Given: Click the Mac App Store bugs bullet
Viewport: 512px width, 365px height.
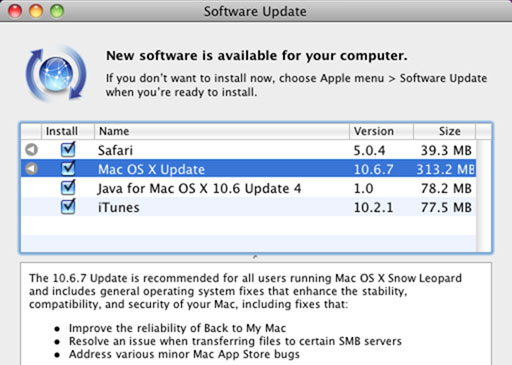Looking at the screenshot, I should [x=184, y=354].
